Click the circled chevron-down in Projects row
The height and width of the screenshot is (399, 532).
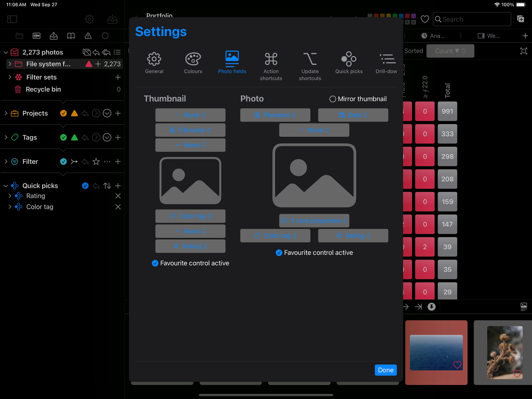[107, 113]
